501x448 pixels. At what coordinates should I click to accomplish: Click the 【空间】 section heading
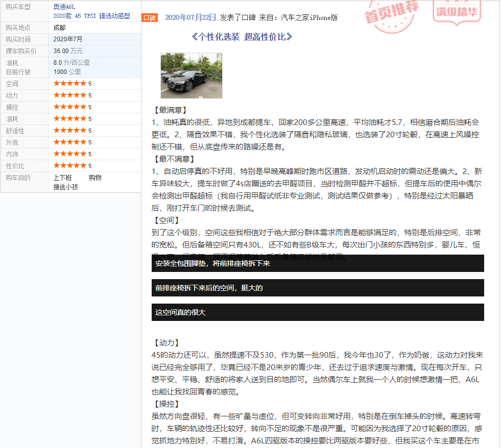(x=167, y=220)
